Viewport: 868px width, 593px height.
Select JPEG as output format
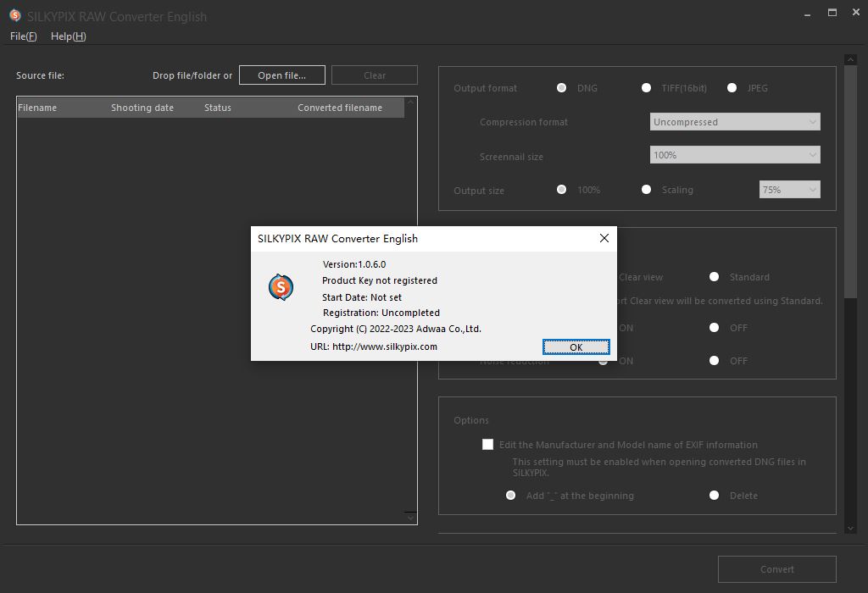coord(732,87)
